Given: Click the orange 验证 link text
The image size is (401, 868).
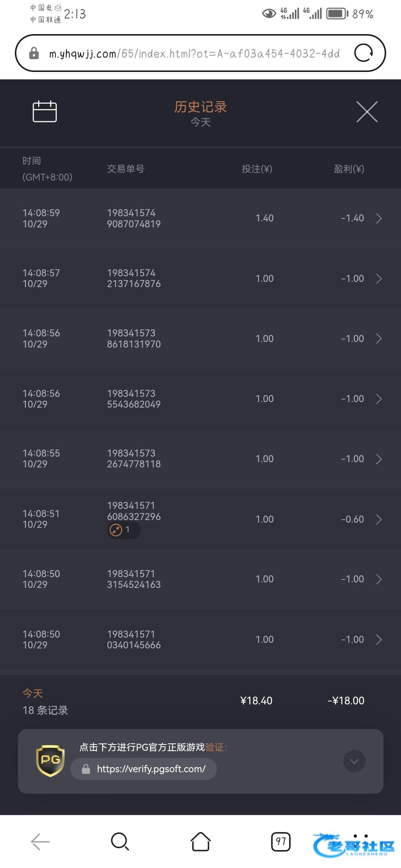Looking at the screenshot, I should (215, 747).
